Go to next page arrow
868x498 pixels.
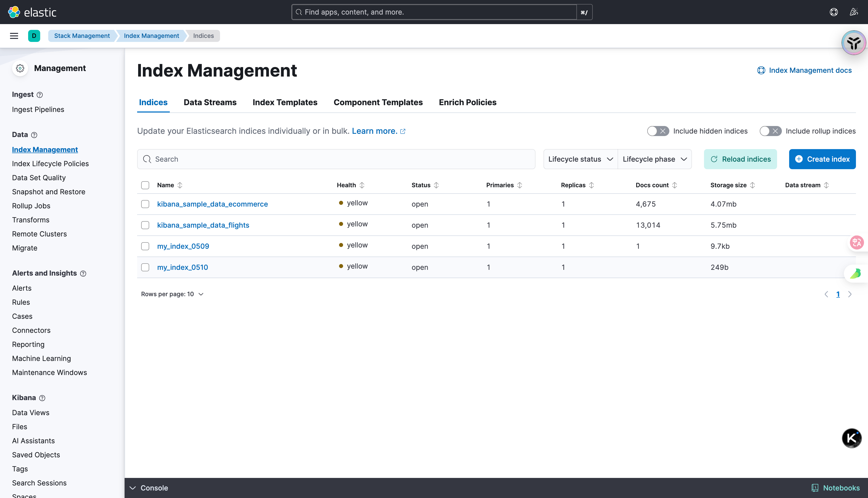[849, 294]
